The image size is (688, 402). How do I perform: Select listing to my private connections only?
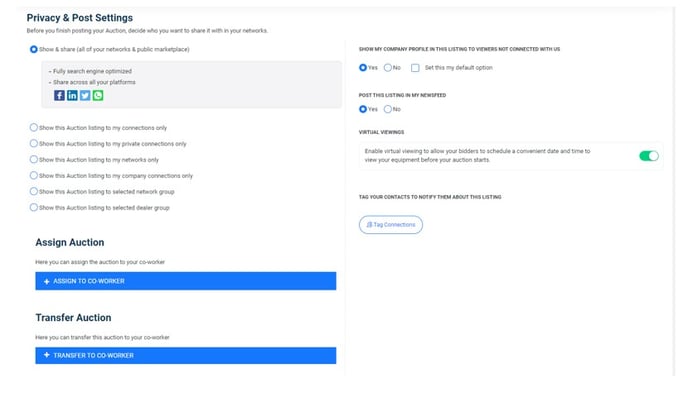click(x=34, y=143)
